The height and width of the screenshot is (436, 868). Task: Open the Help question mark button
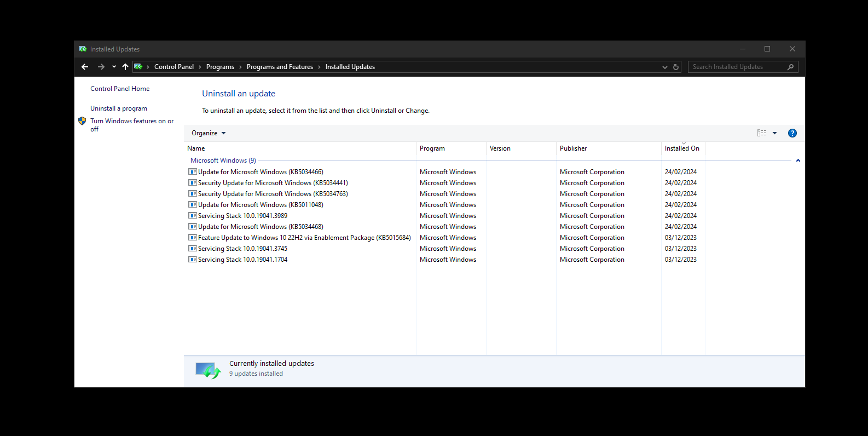792,133
